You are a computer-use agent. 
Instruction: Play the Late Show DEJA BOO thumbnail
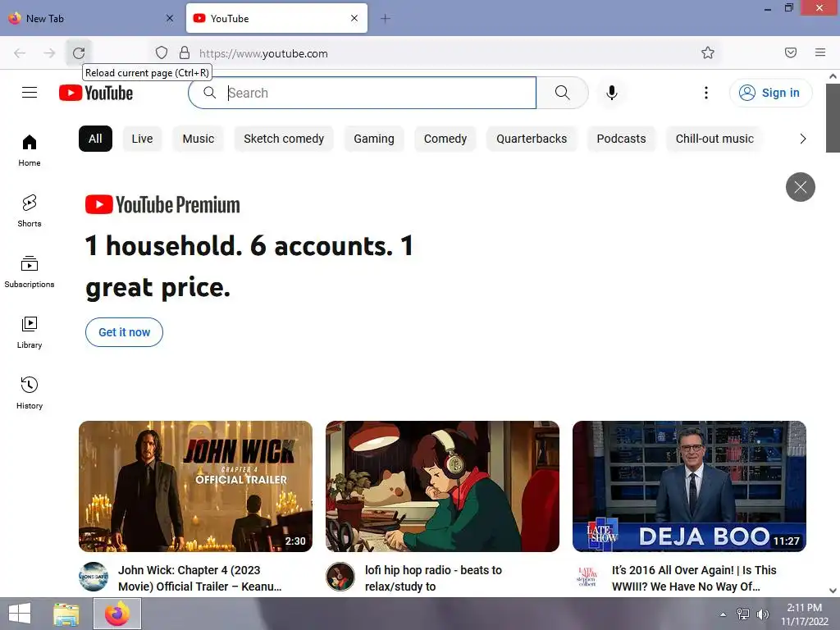(x=689, y=486)
